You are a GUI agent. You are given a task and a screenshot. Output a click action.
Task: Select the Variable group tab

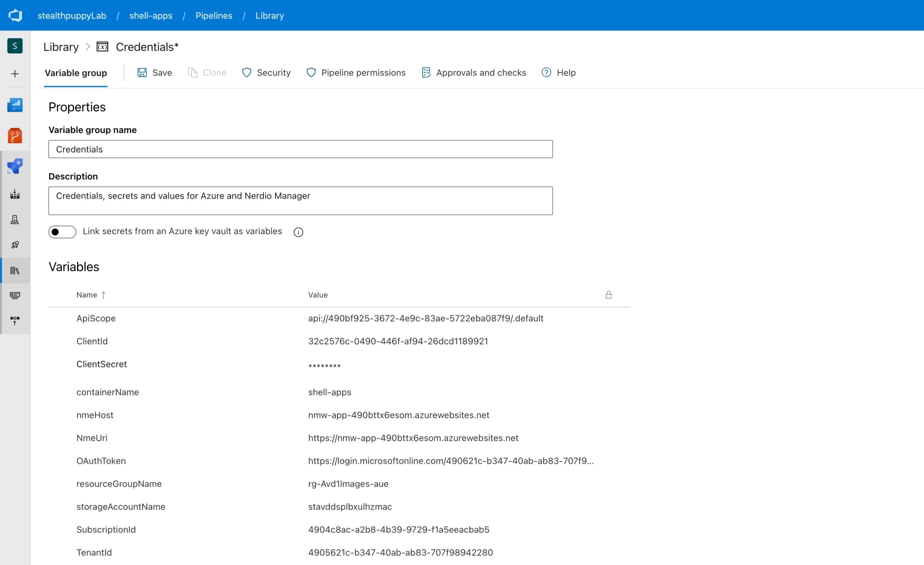pyautogui.click(x=76, y=73)
